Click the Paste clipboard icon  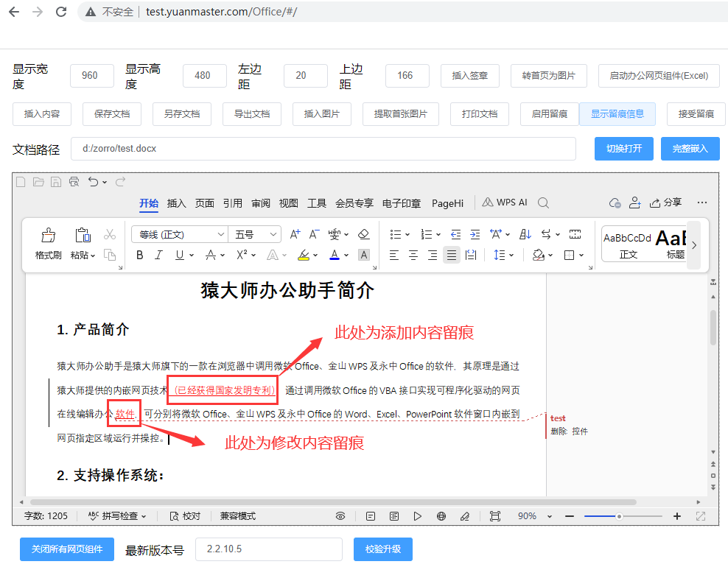(x=83, y=235)
